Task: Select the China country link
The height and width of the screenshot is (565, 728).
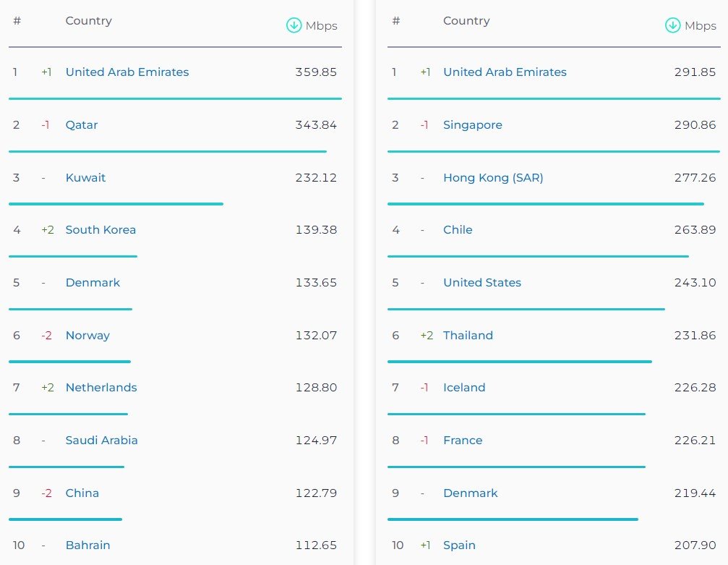Action: [x=82, y=493]
